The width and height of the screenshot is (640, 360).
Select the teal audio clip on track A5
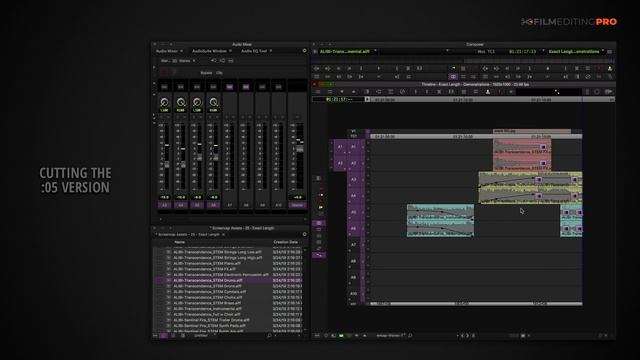point(440,212)
